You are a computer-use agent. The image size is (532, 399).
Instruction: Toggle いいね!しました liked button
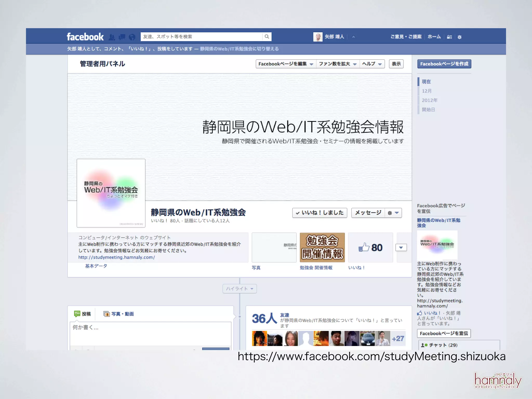pos(320,213)
